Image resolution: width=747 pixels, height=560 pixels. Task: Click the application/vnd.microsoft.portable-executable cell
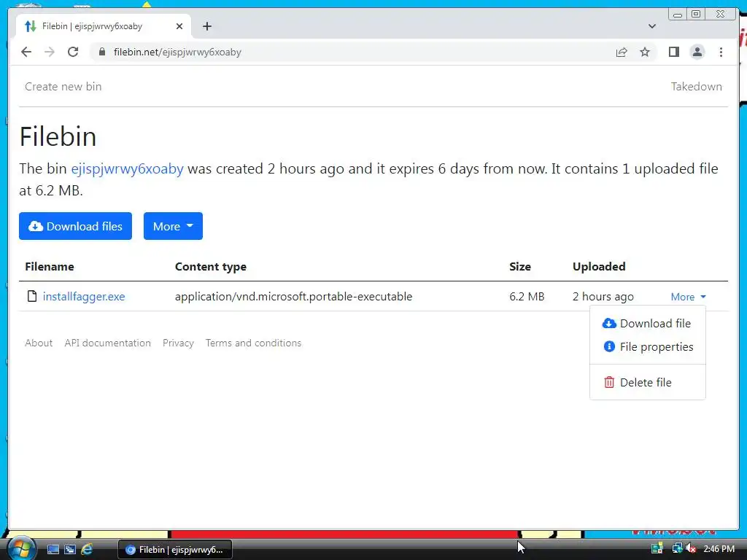tap(293, 296)
